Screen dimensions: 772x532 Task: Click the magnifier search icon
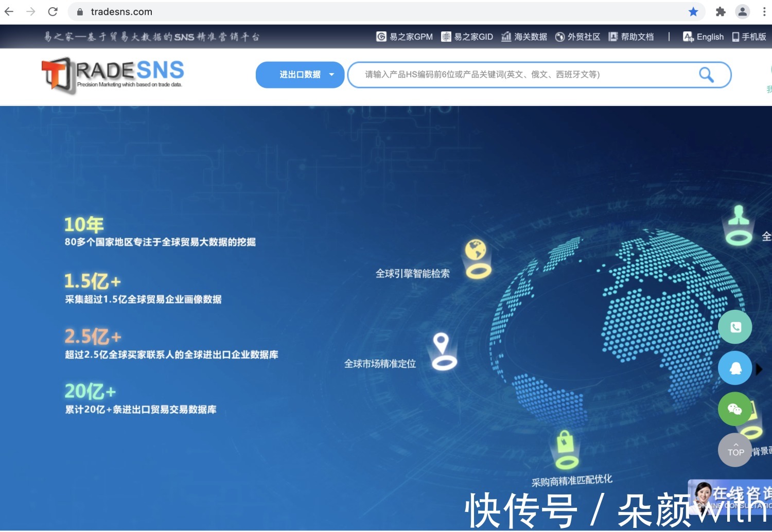[706, 75]
